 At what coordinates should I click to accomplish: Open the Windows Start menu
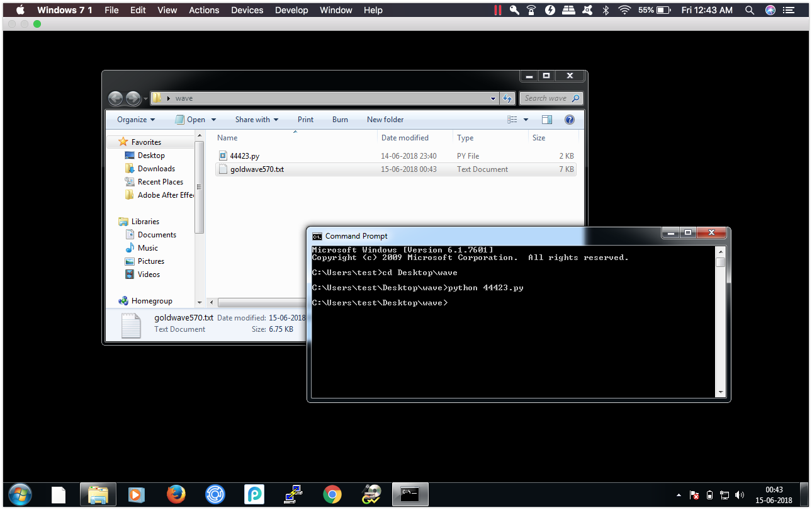point(20,494)
